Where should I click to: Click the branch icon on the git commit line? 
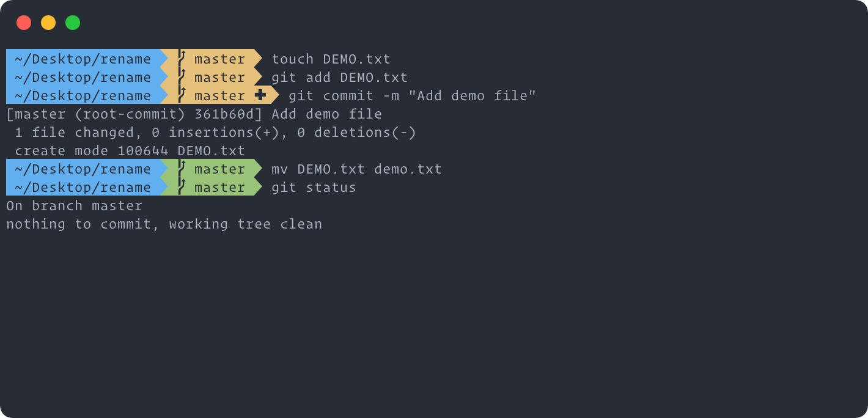tap(182, 95)
